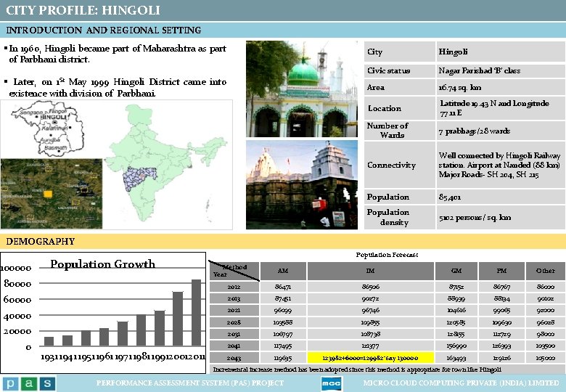Select the bullet about 1st May 1999 district formation
The width and height of the screenshot is (566, 392).
click(115, 87)
